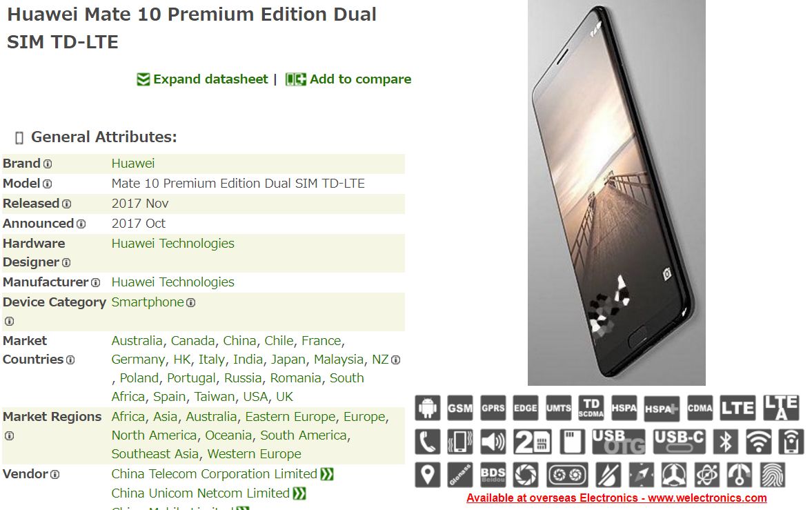Image resolution: width=812 pixels, height=510 pixels.
Task: Click the dual SIM feature icon
Action: pos(532,442)
